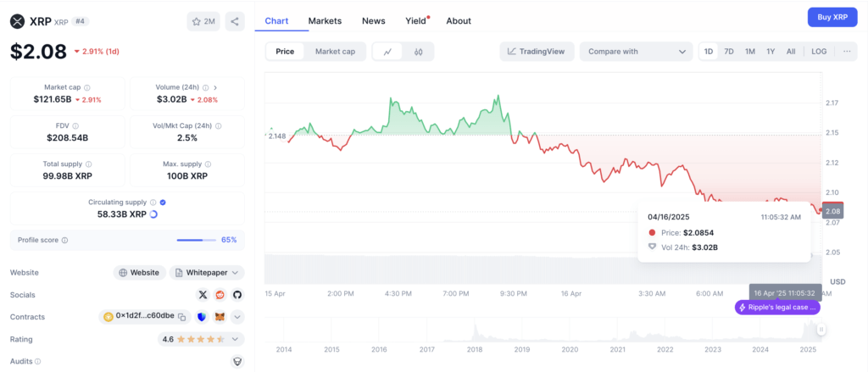Open the Compare with dropdown

[636, 52]
